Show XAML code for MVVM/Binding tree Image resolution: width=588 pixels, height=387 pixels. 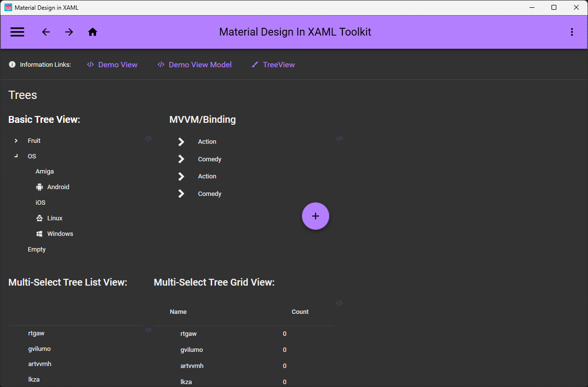tap(339, 138)
